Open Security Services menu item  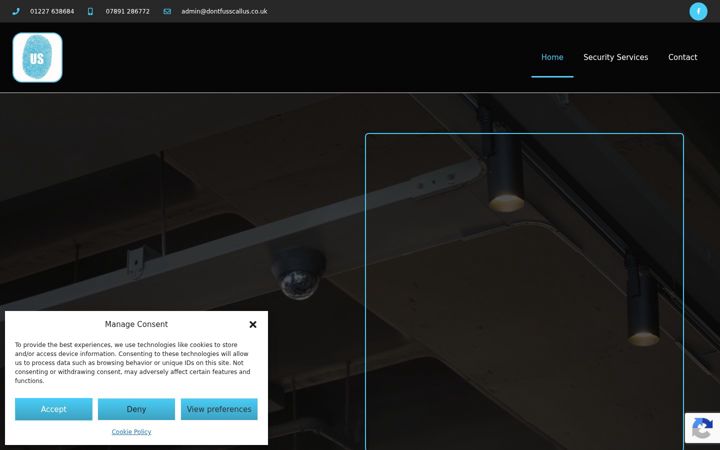pyautogui.click(x=615, y=57)
